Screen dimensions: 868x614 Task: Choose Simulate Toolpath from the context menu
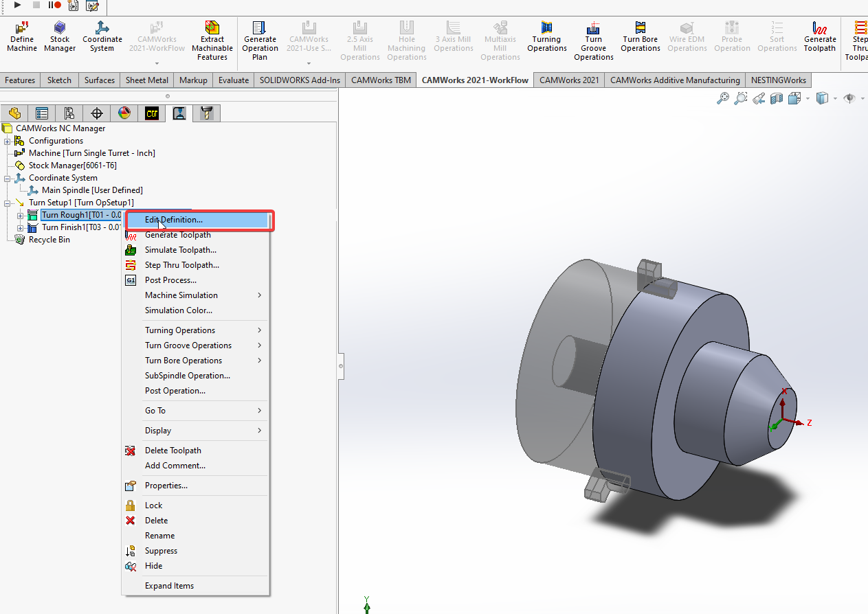point(195,250)
